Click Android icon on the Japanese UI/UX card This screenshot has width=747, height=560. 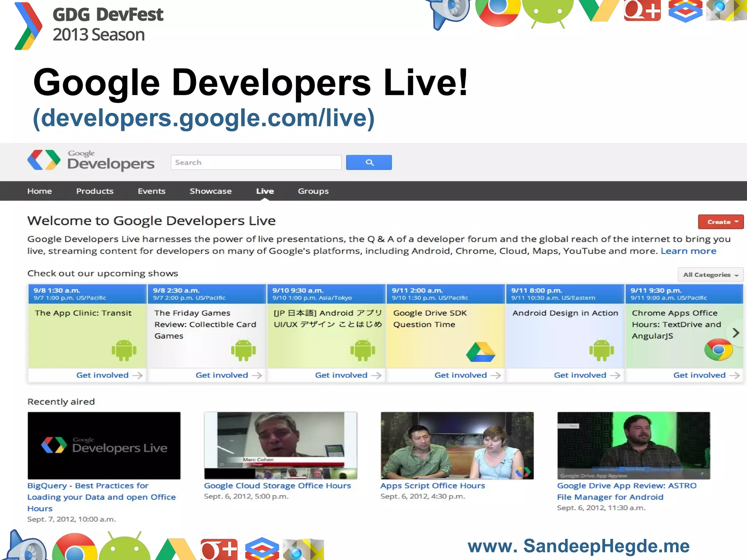pyautogui.click(x=363, y=350)
